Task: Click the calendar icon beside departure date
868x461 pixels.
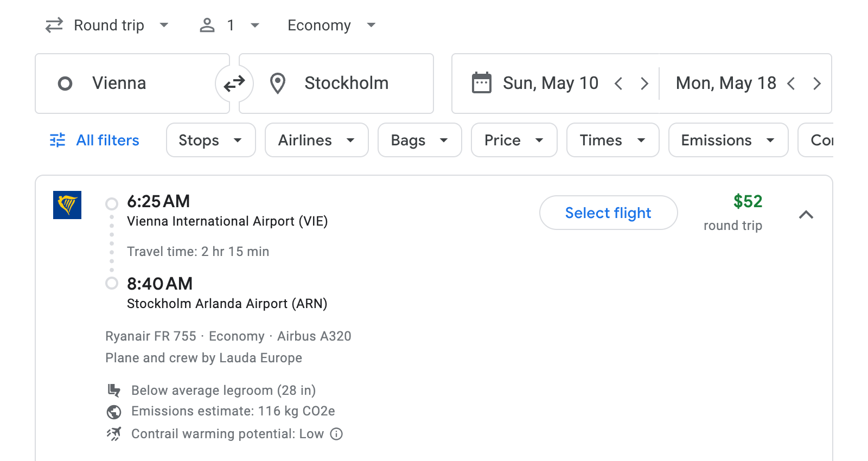Action: pyautogui.click(x=482, y=83)
